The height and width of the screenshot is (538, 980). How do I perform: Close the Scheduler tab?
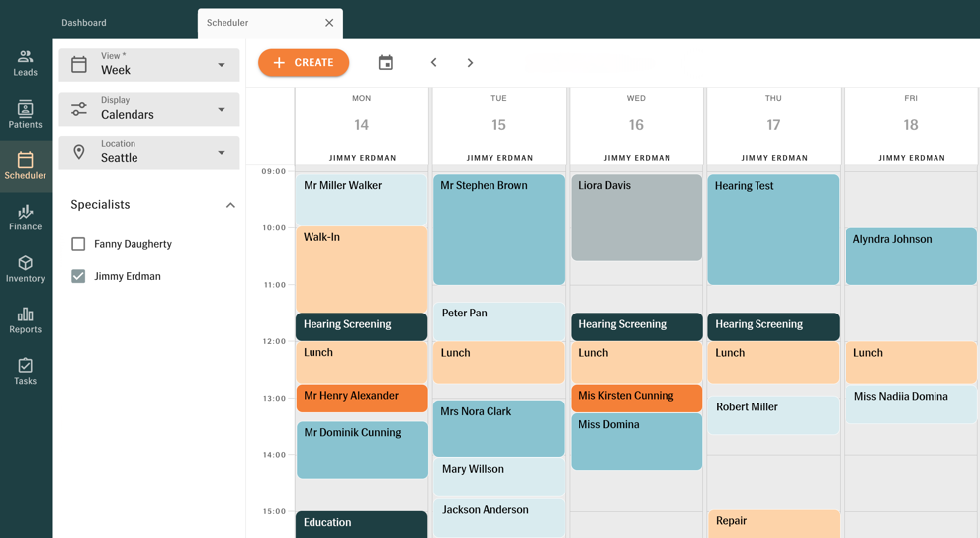click(x=329, y=23)
